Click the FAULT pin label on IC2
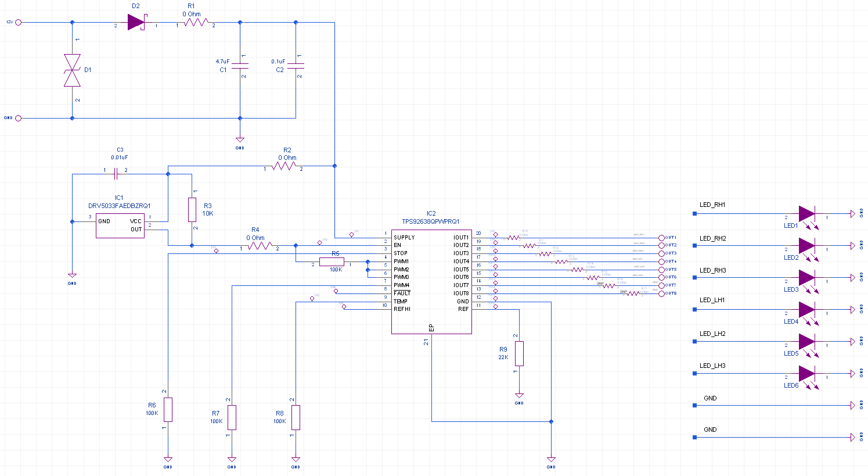Viewport: 868px width, 476px height. coord(402,294)
